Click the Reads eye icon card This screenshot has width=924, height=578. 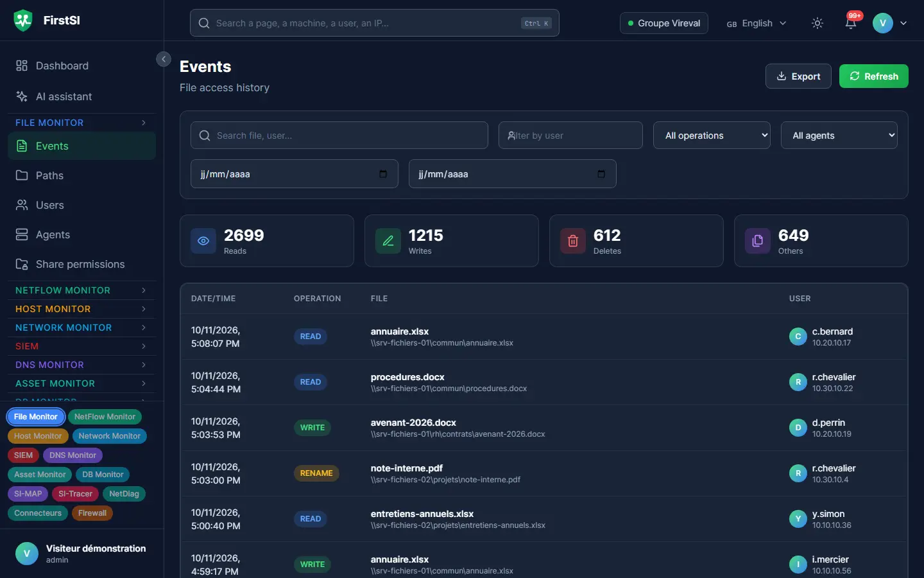(x=203, y=241)
